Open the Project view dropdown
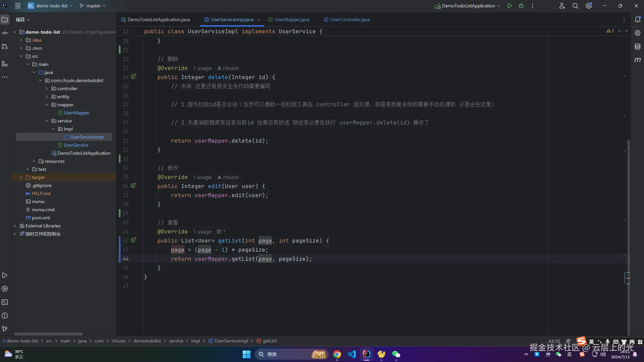Viewport: 644px width, 362px height. 23,20
